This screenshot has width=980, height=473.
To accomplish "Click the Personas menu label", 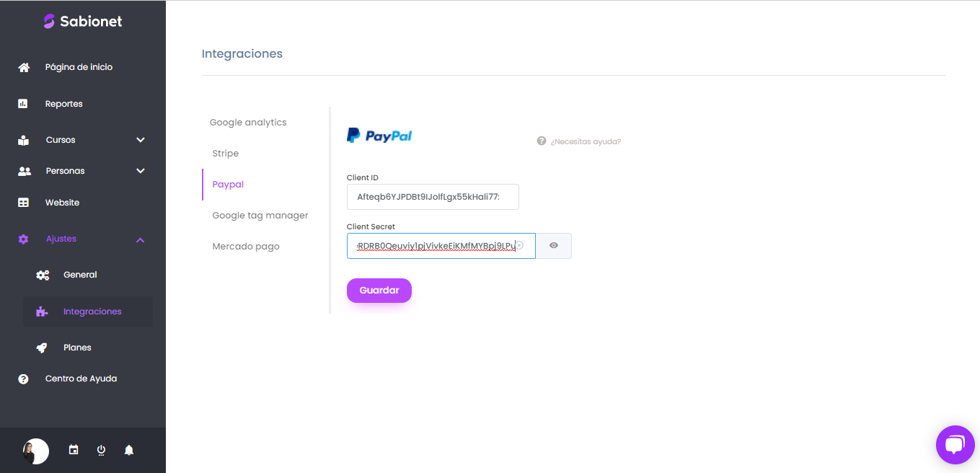I will coord(65,171).
